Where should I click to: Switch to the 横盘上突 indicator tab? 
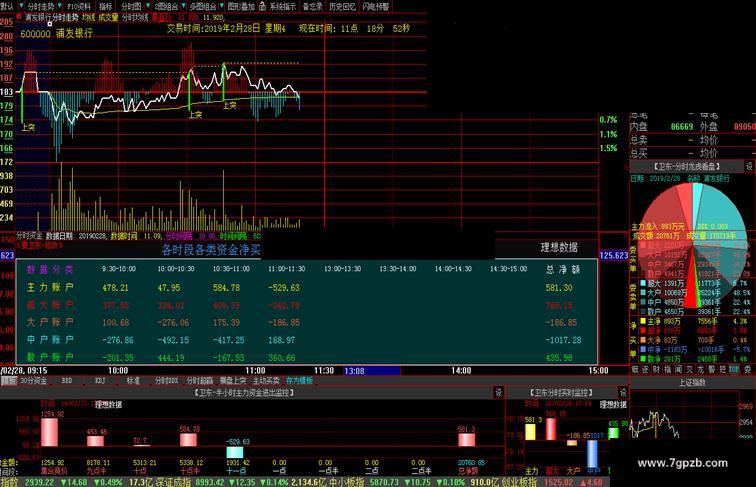[x=233, y=381]
